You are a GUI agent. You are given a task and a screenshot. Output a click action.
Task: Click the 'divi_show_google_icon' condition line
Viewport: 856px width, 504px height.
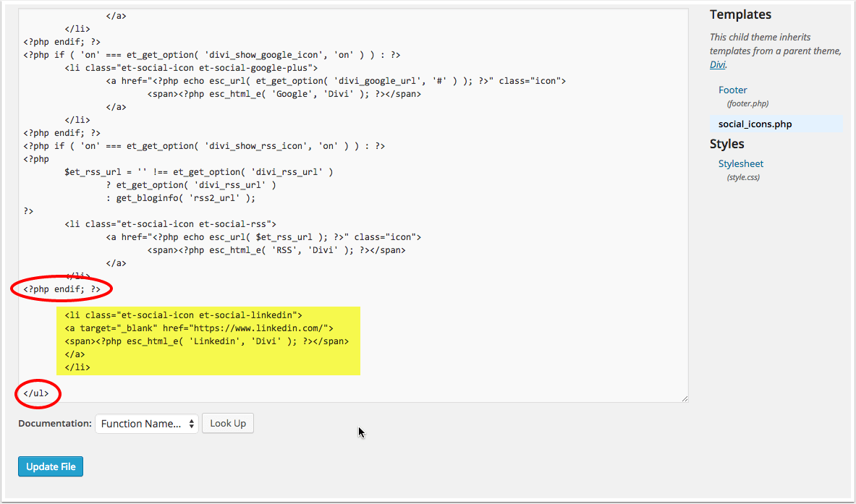click(212, 54)
